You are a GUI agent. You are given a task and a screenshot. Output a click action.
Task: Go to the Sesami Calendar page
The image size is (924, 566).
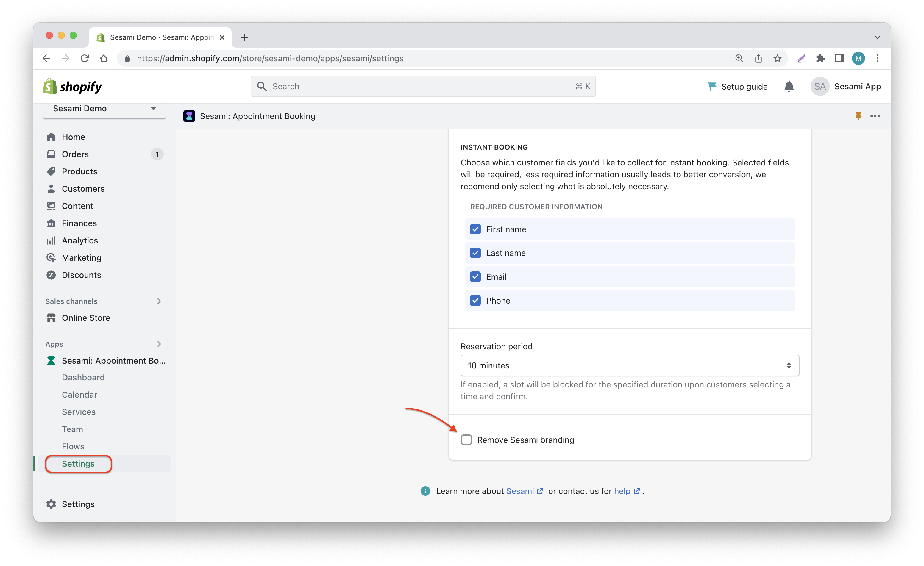pos(79,394)
